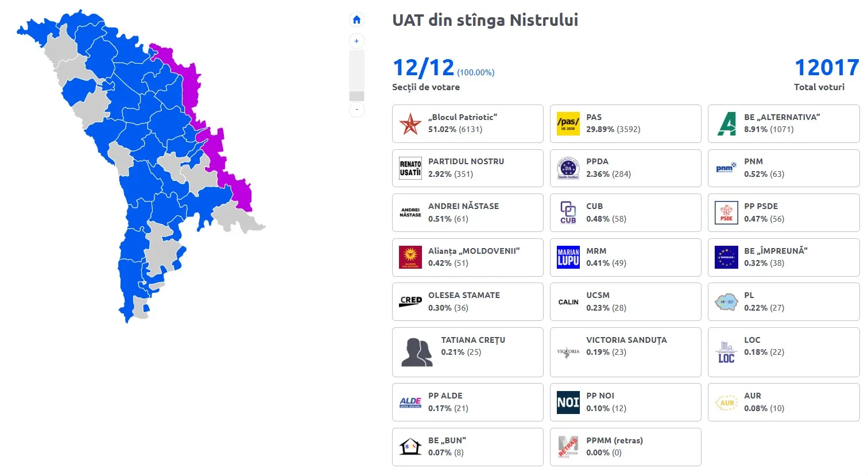Select the Olesea Stamate result card
The image size is (868, 476).
(467, 301)
